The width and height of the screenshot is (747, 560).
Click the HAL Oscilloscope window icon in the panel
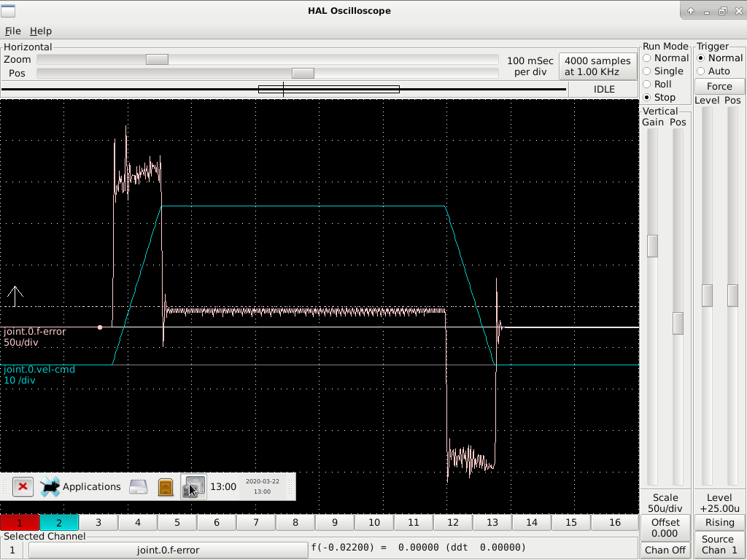(193, 486)
